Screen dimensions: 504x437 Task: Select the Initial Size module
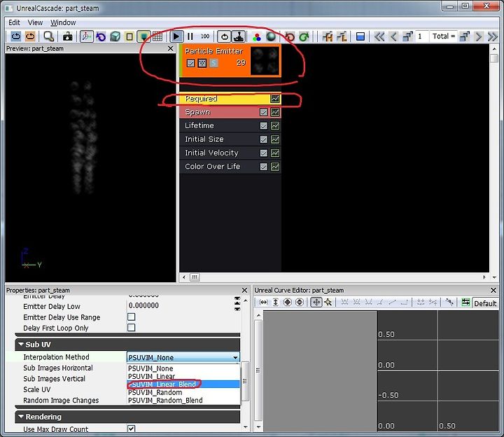click(x=230, y=139)
